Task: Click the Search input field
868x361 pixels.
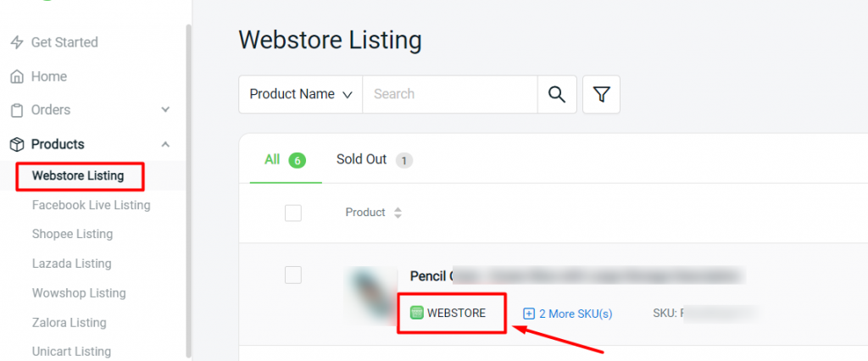Action: (450, 95)
